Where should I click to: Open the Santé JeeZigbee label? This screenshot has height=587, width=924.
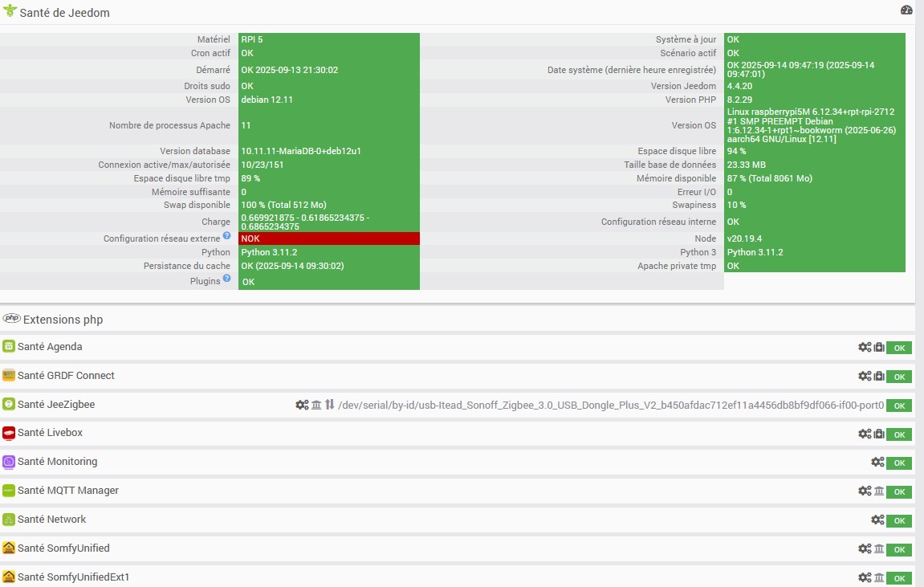(56, 404)
